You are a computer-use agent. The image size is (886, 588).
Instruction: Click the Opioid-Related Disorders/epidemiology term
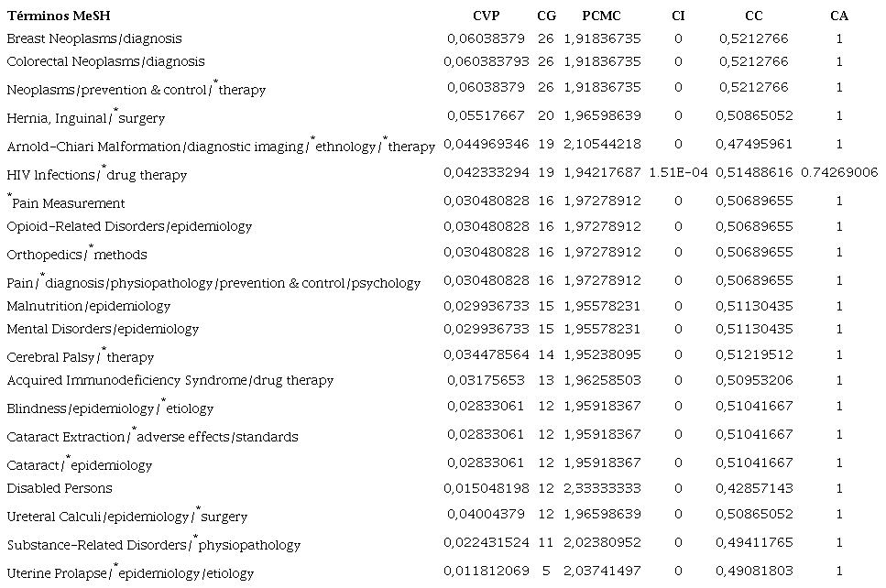(129, 226)
